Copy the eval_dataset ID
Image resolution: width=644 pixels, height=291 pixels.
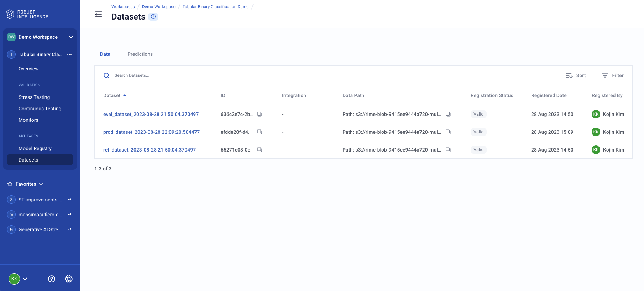point(260,114)
